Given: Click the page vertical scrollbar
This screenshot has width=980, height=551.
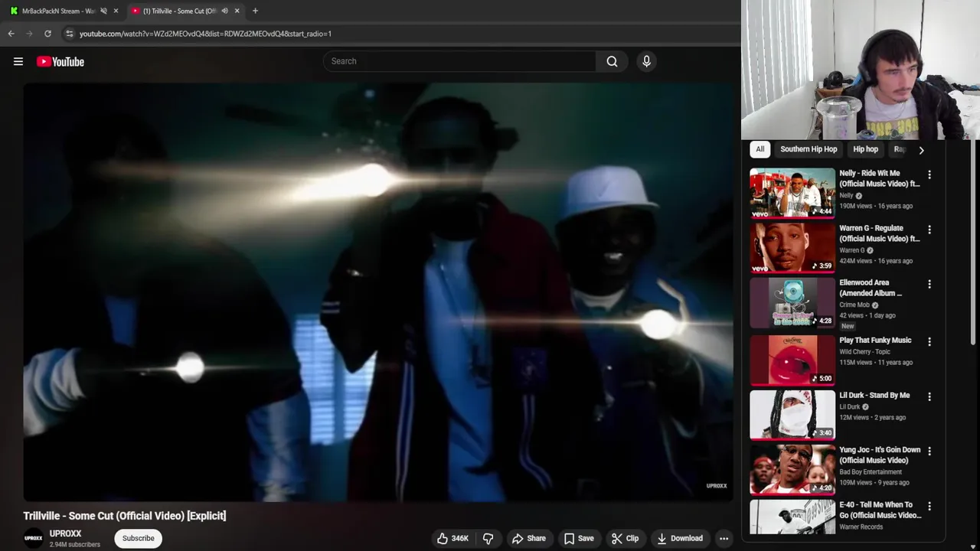Looking at the screenshot, I should tap(975, 241).
